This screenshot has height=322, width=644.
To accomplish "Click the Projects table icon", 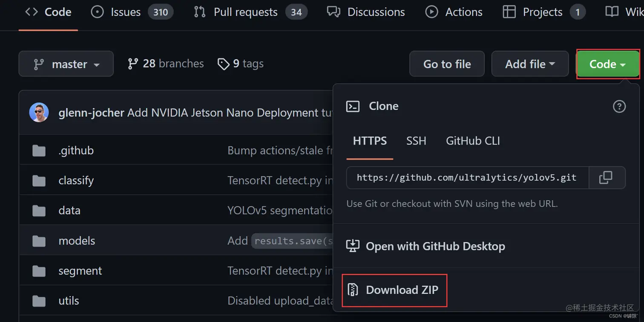I will point(509,12).
